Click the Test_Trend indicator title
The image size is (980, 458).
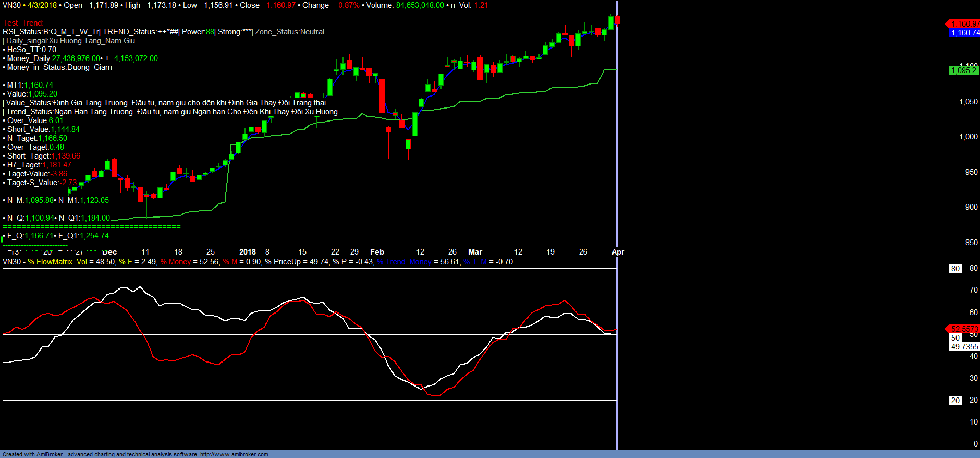(x=23, y=23)
